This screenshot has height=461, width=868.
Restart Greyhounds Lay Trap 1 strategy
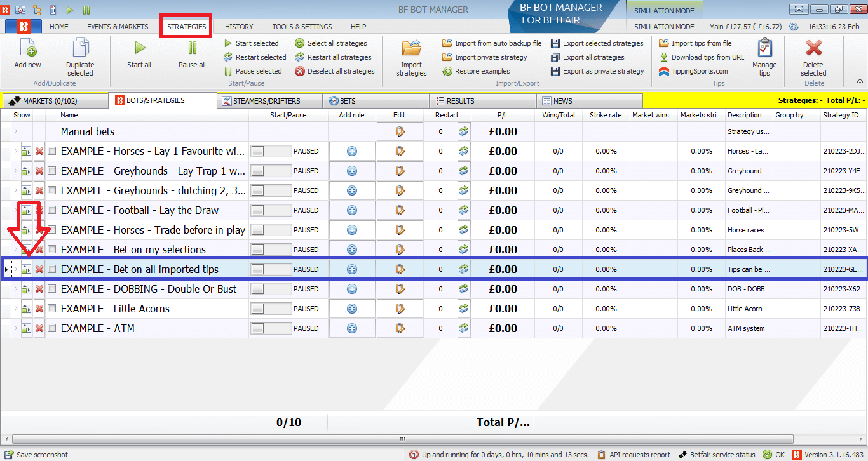pos(464,171)
